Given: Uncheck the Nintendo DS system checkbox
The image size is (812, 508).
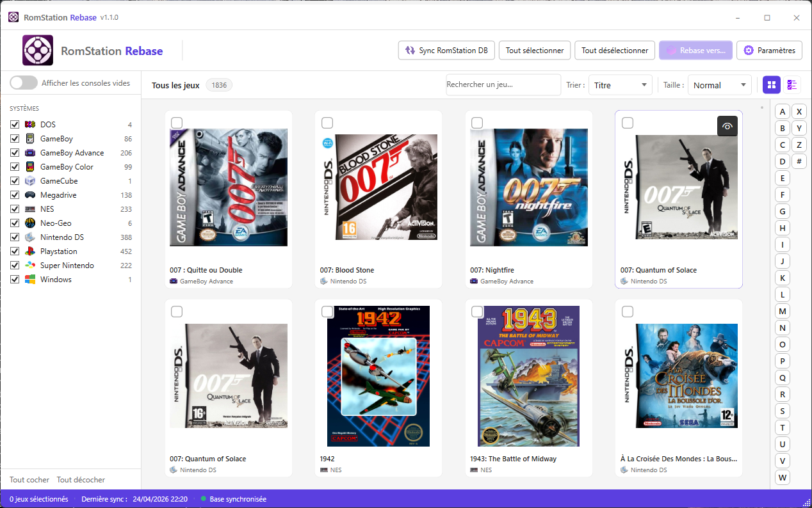Looking at the screenshot, I should tap(15, 237).
